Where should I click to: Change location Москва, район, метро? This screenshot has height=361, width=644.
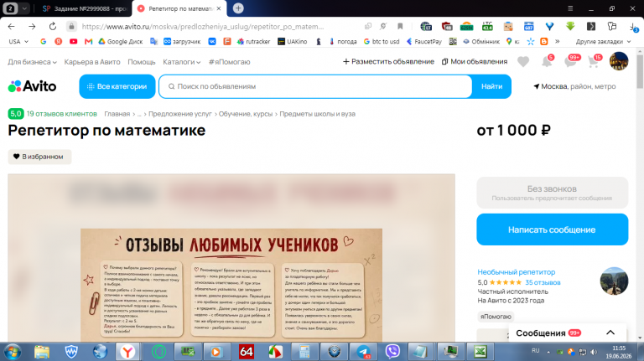pyautogui.click(x=574, y=86)
